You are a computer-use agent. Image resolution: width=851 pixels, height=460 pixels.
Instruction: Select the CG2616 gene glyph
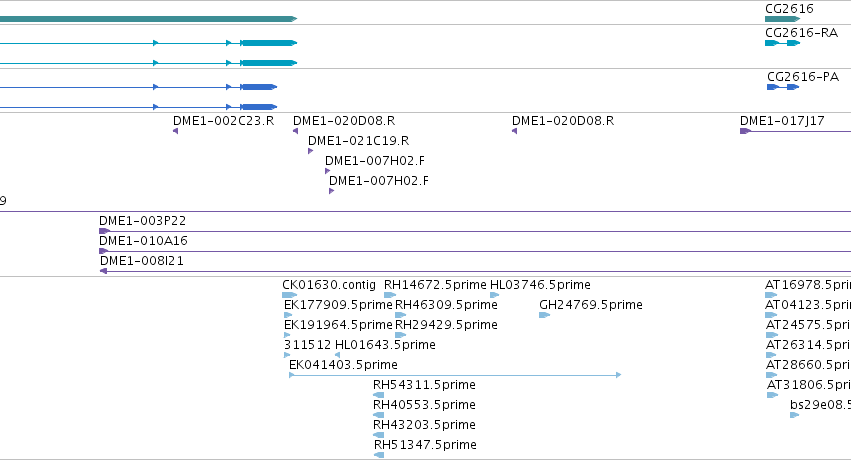tap(782, 19)
